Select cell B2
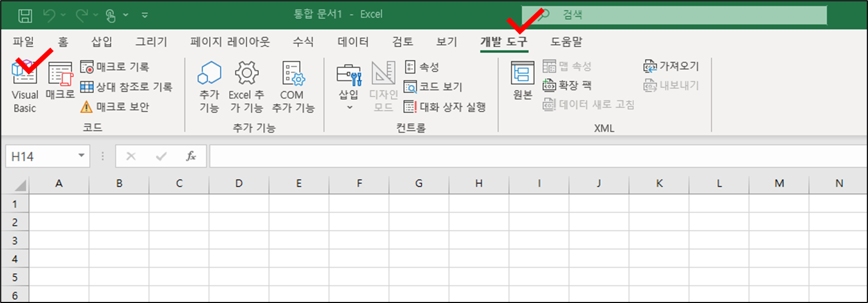Image resolution: width=868 pixels, height=303 pixels. [119, 222]
